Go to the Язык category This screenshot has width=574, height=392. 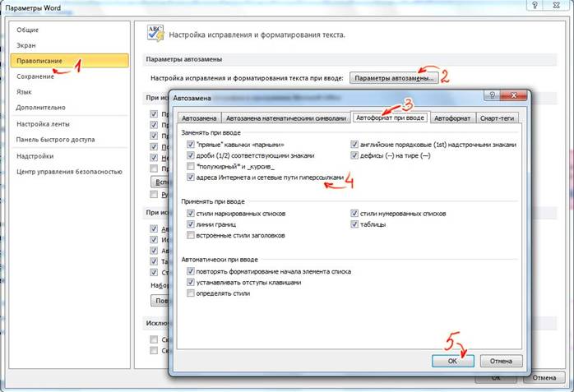click(x=24, y=92)
